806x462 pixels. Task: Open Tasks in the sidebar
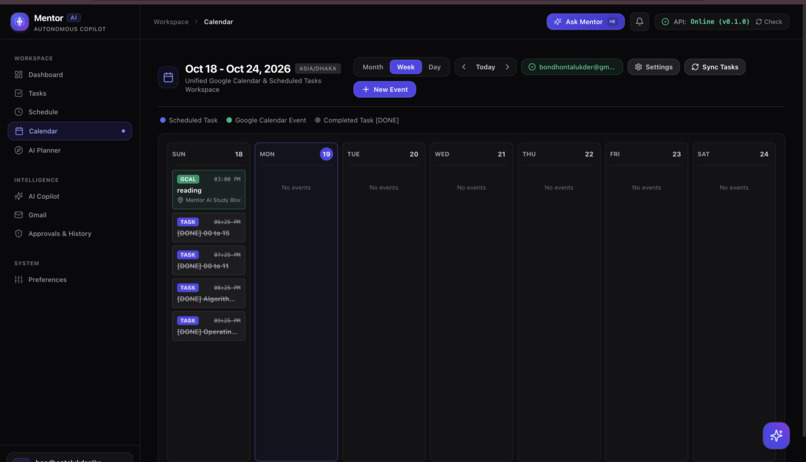coord(69,93)
